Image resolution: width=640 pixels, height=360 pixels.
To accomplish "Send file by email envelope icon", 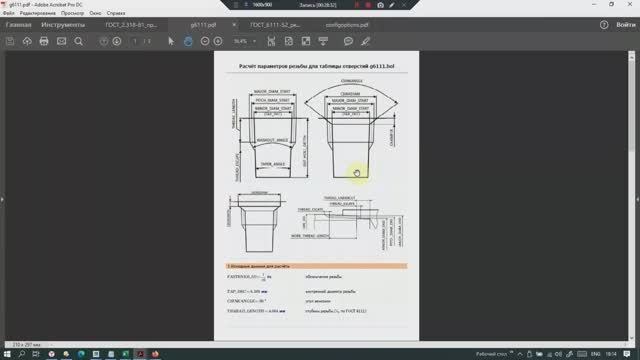I will pos(61,41).
